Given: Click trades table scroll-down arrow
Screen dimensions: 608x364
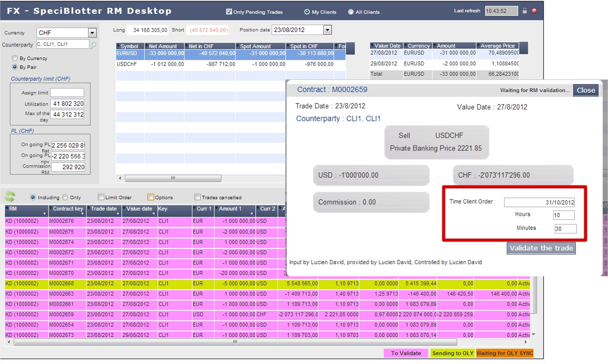Looking at the screenshot, I should pyautogui.click(x=534, y=334).
